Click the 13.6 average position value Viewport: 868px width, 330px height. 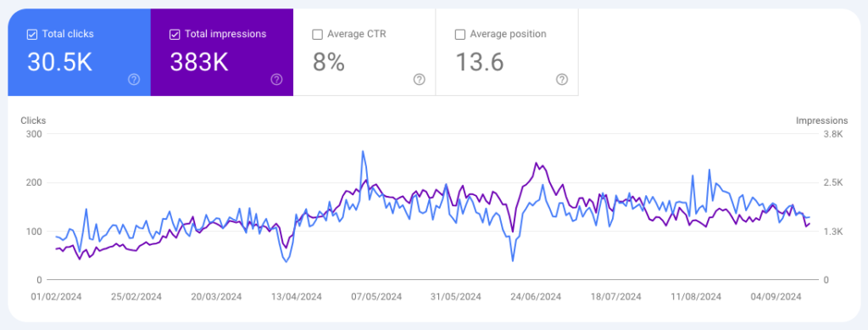point(480,63)
